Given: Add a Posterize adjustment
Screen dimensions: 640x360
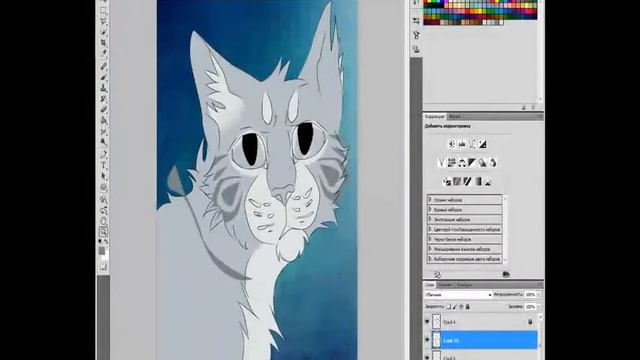Looking at the screenshot, I should click(458, 181).
